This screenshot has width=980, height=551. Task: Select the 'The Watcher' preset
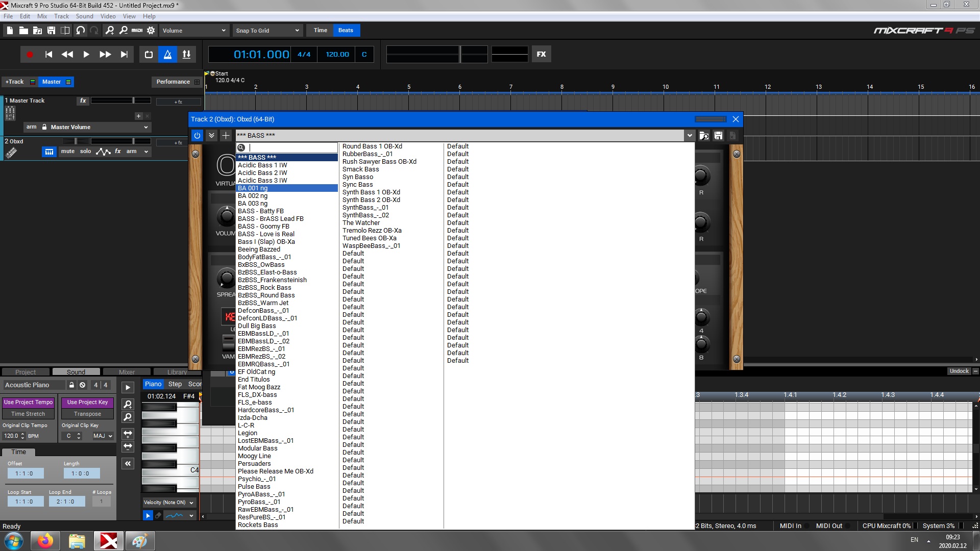tap(361, 223)
